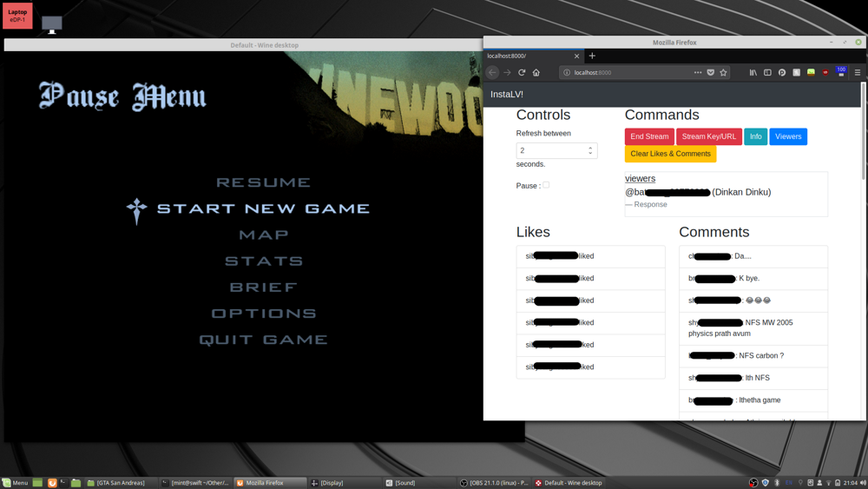Switch to OBS 21.1.0 taskbar window
The image size is (868, 489).
click(495, 483)
